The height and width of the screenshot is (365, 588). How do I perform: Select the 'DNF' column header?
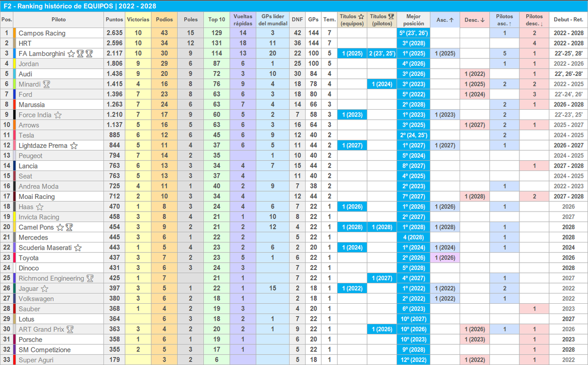(x=297, y=20)
